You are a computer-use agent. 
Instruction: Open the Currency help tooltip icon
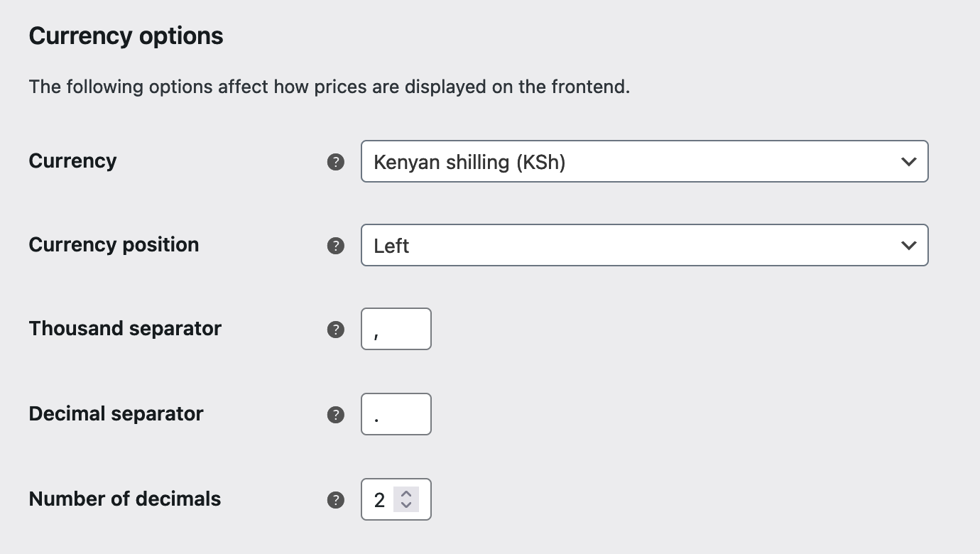[x=335, y=162]
